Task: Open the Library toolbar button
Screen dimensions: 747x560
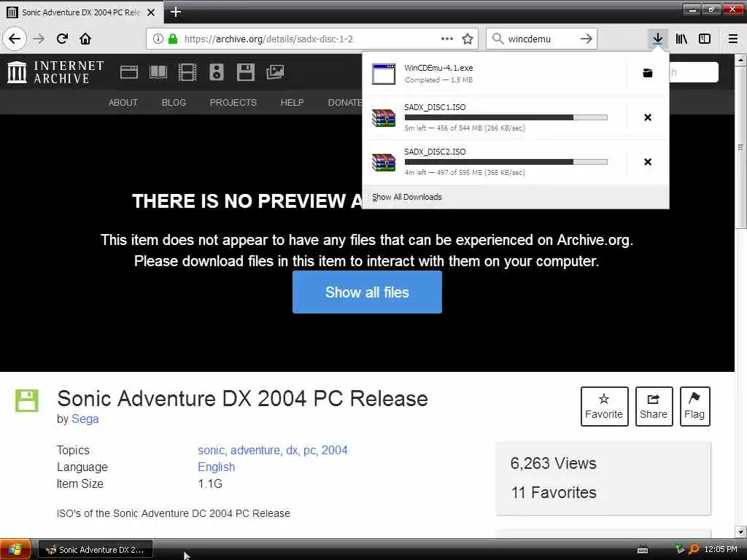Action: point(681,39)
